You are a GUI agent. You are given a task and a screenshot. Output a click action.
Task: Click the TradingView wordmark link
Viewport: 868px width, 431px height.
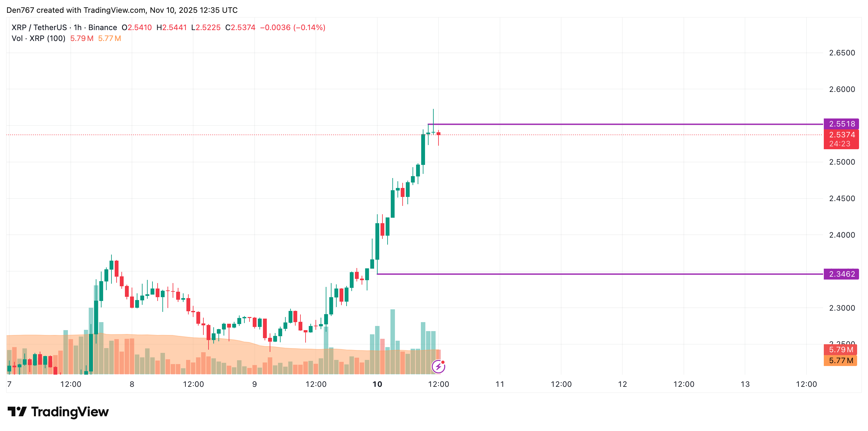coord(70,411)
